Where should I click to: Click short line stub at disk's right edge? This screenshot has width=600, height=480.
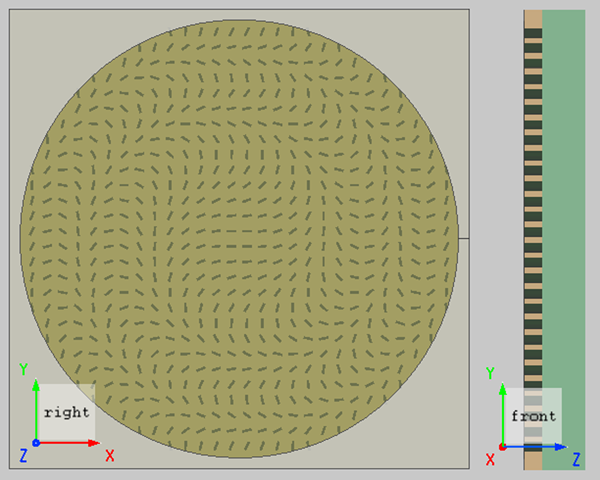464,238
